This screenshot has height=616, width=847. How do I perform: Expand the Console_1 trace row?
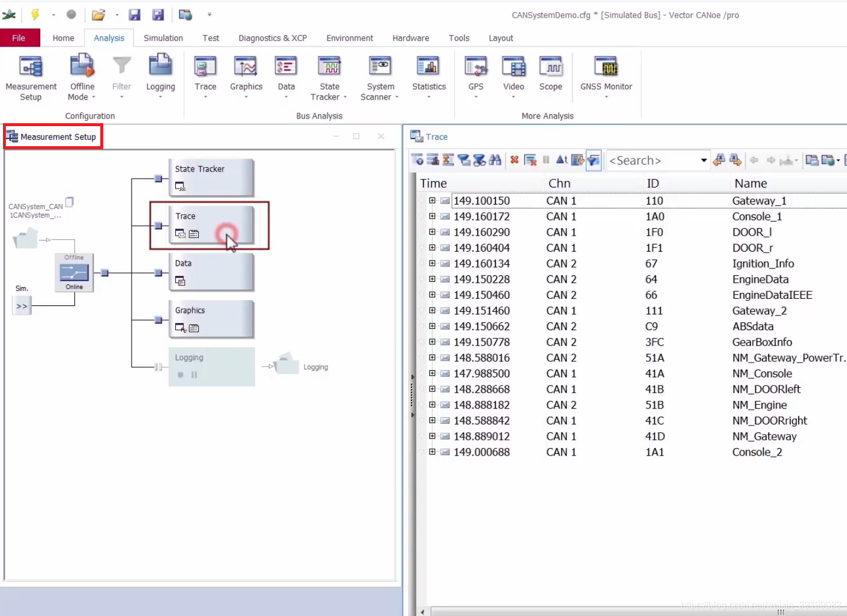432,216
